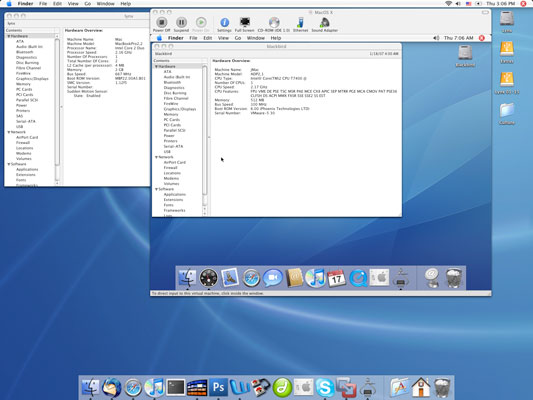
Task: Click Finder icon in guest Dock
Action: coord(187,278)
